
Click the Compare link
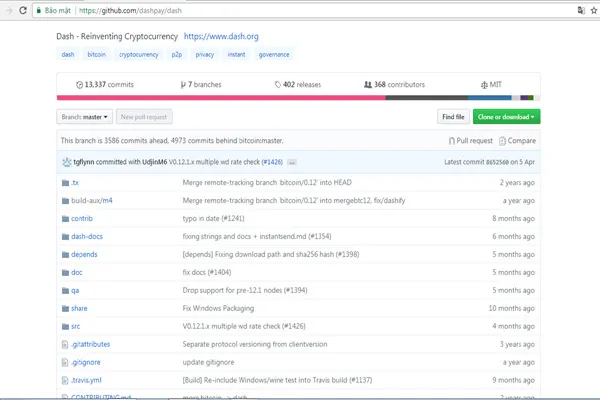pyautogui.click(x=518, y=141)
